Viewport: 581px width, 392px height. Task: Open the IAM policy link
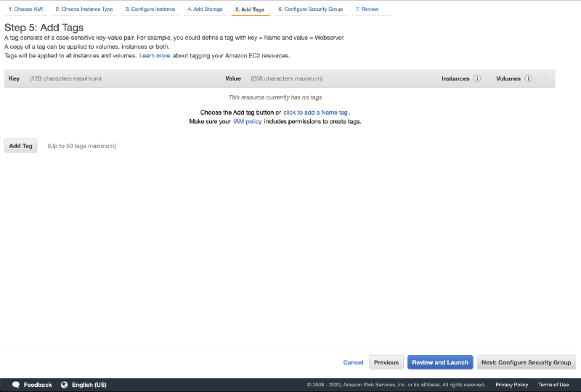point(247,121)
